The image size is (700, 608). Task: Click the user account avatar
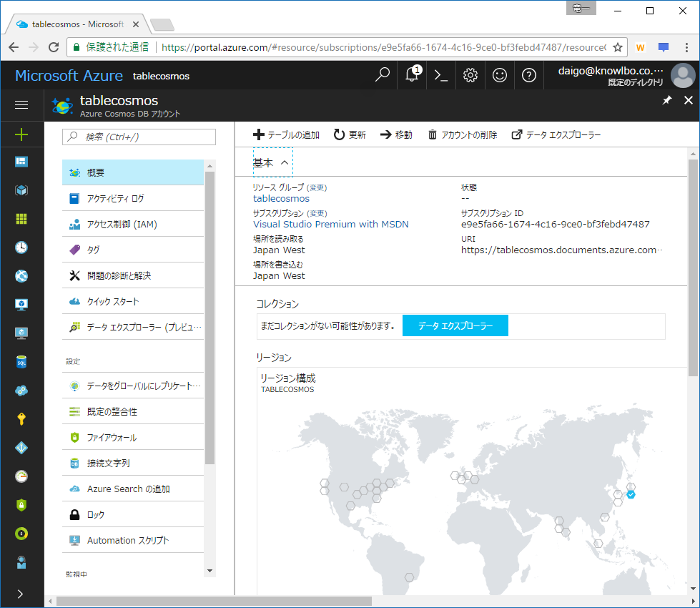683,75
